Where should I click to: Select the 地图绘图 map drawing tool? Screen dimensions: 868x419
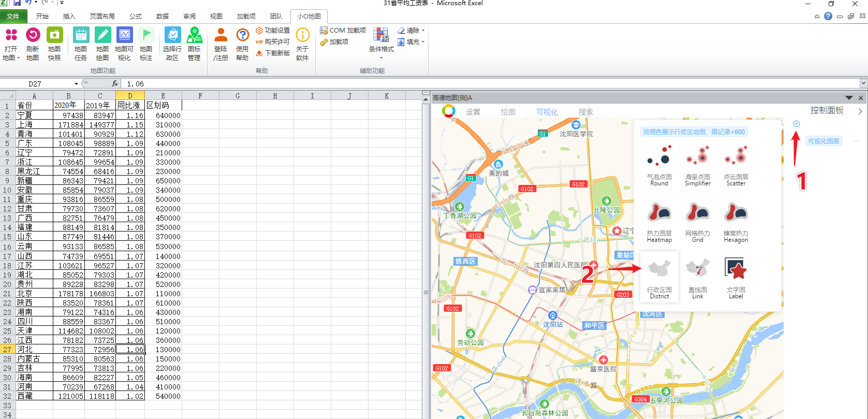coord(102,45)
